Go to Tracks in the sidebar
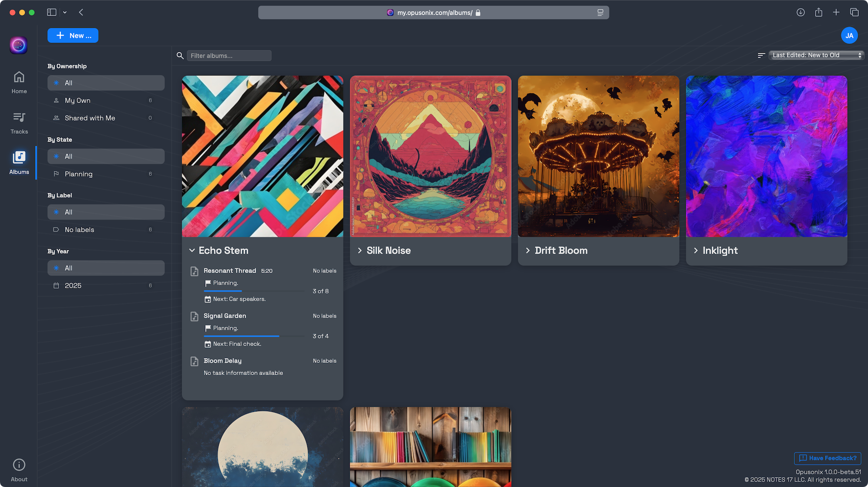This screenshot has height=487, width=868. click(x=19, y=123)
